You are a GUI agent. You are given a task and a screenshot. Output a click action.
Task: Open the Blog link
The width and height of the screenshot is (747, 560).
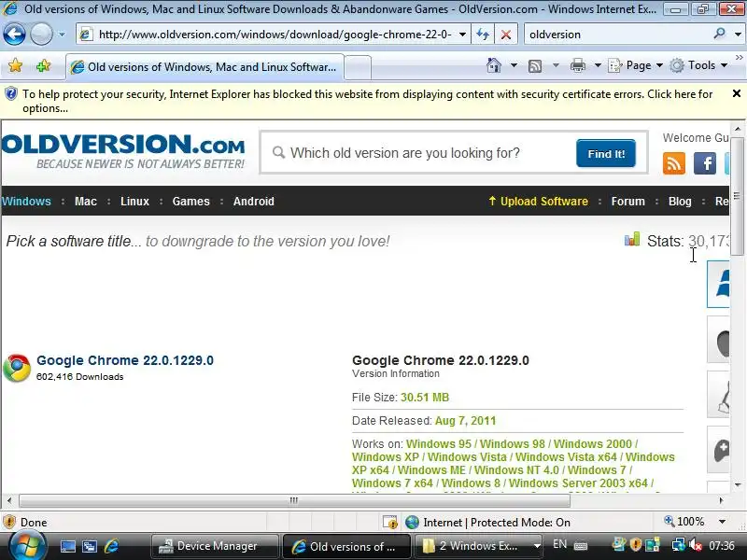[680, 202]
